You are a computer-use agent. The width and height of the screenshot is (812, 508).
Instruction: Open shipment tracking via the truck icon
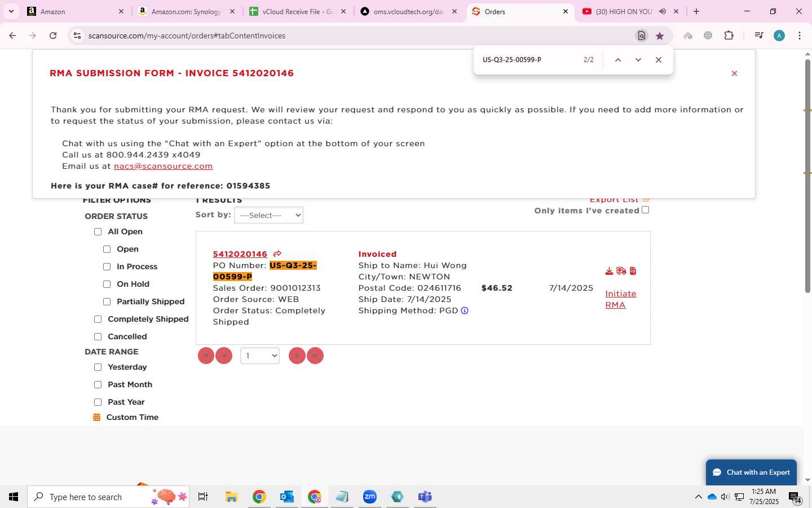coord(621,271)
